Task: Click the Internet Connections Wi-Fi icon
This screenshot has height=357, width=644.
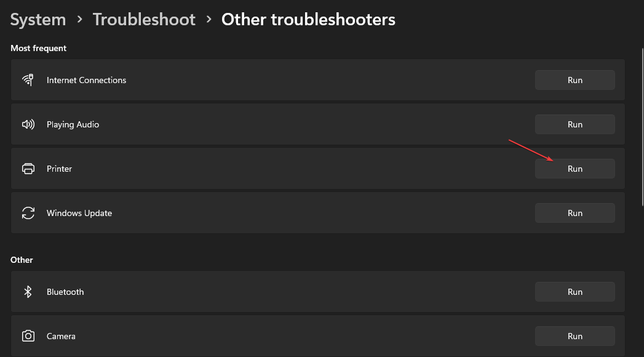Action: coord(28,80)
